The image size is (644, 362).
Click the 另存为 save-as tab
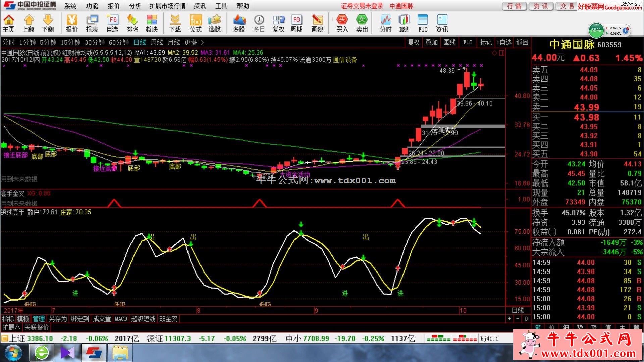coord(58,319)
